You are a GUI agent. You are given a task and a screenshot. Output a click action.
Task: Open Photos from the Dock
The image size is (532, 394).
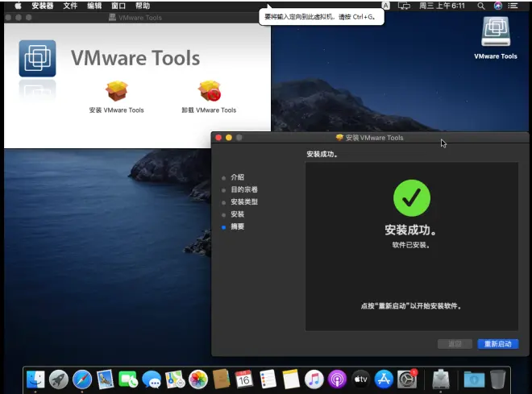pos(198,379)
